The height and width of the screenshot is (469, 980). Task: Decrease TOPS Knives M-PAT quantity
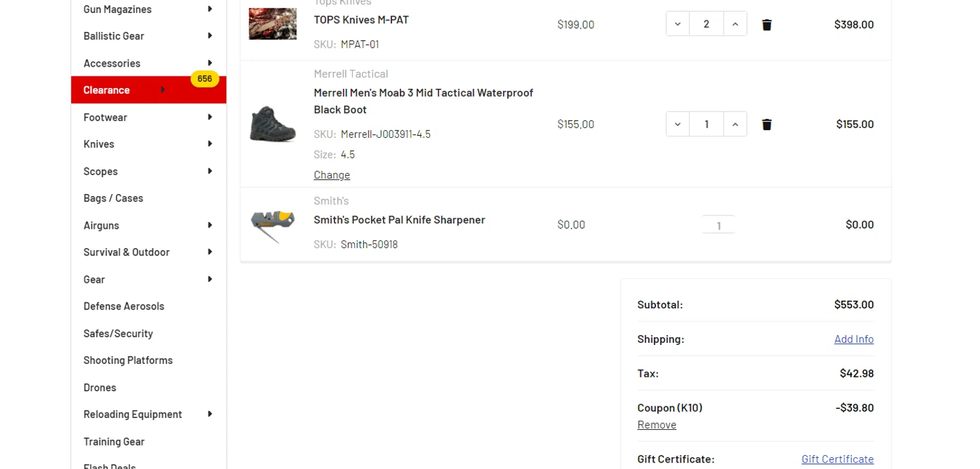pos(678,24)
